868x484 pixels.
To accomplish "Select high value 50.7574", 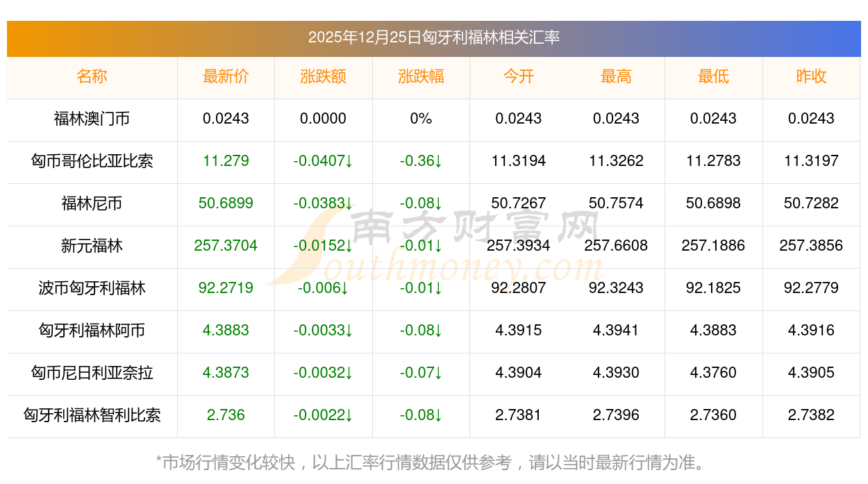I will pos(616,203).
